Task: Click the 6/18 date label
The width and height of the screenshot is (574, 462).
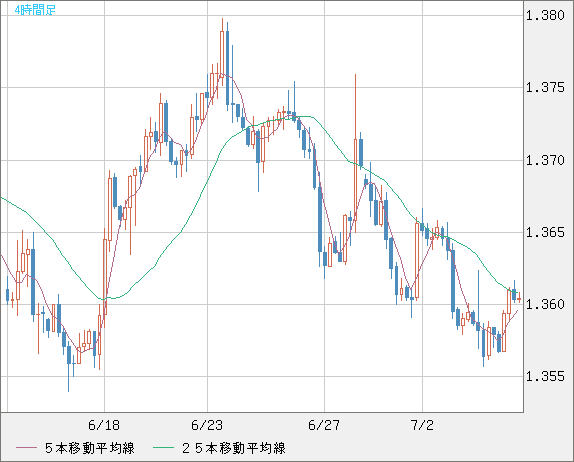Action: (x=104, y=425)
